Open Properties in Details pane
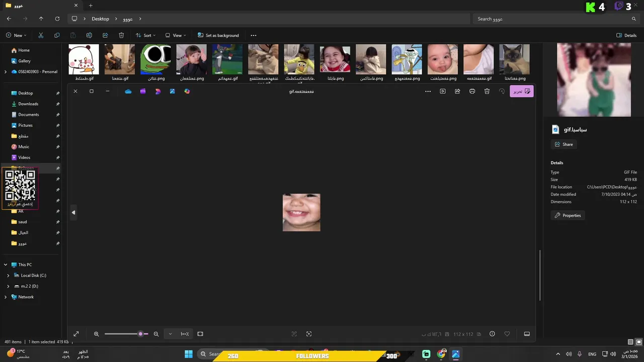Viewport: 644px width, 362px height. click(568, 215)
